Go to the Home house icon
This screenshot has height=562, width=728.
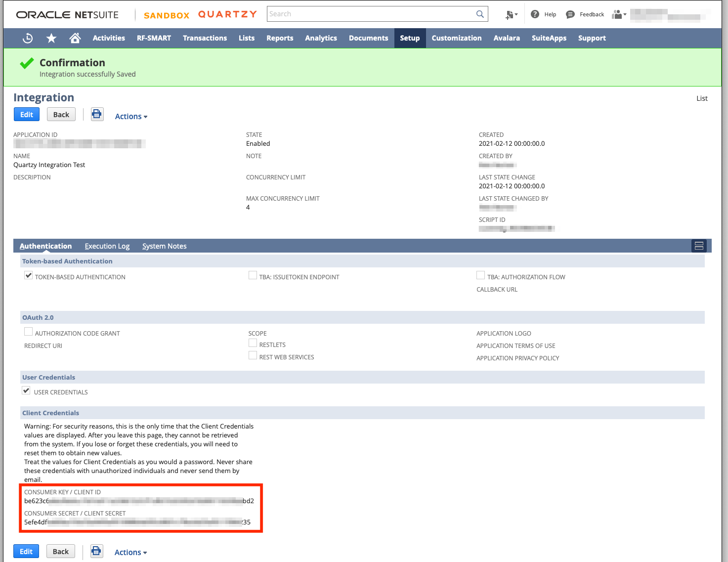click(75, 38)
